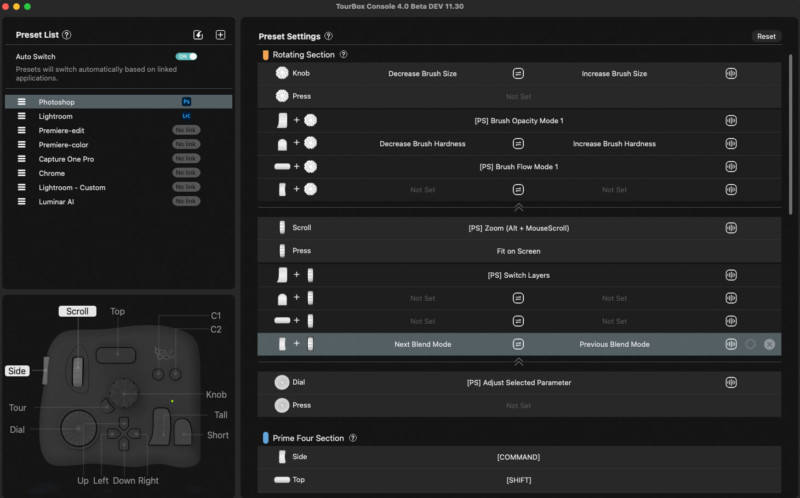Screen dimensions: 800x498
Task: Open haptic icon for Brush Hardness row
Action: click(x=731, y=143)
